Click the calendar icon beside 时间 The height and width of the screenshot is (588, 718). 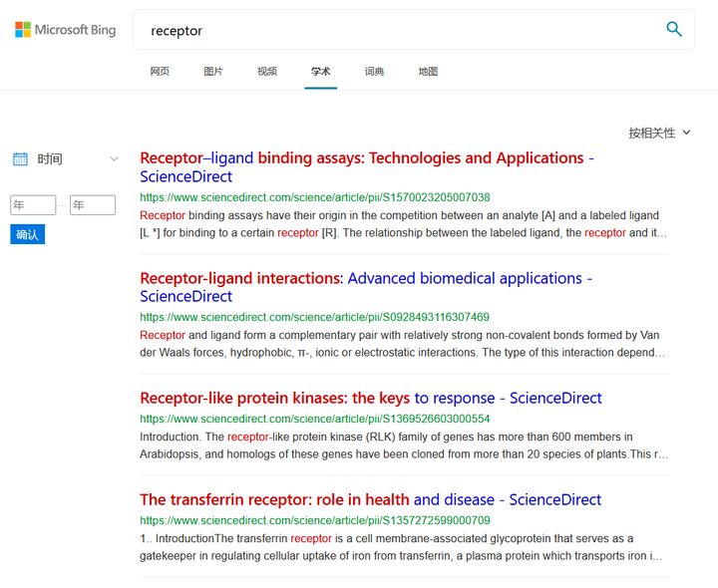click(x=20, y=159)
